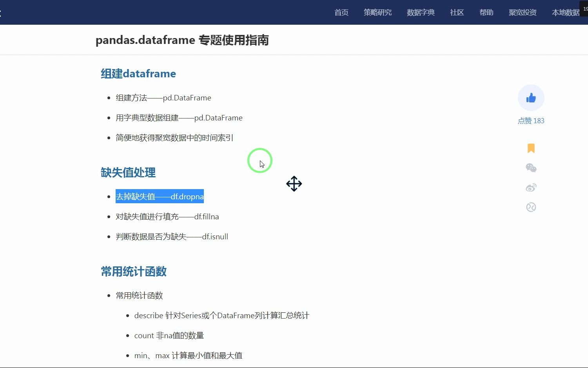Viewport: 588px width, 368px height.
Task: Open the 策略研究 nav item
Action: [377, 13]
